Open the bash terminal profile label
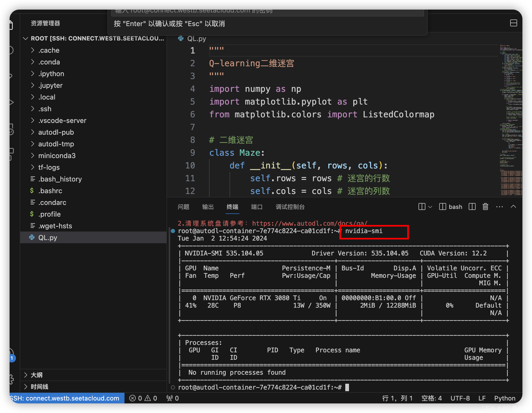 (x=455, y=207)
